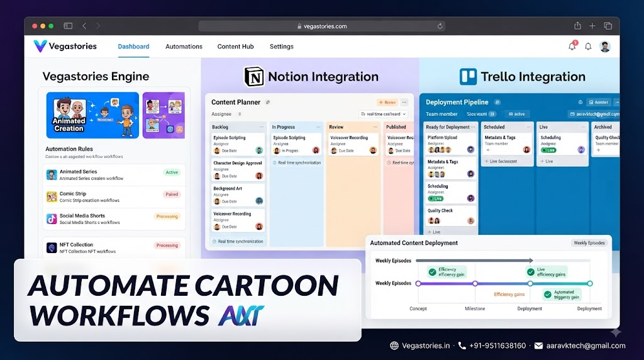This screenshot has height=360, width=644.
Task: Show the browser tab overview
Action: click(608, 26)
